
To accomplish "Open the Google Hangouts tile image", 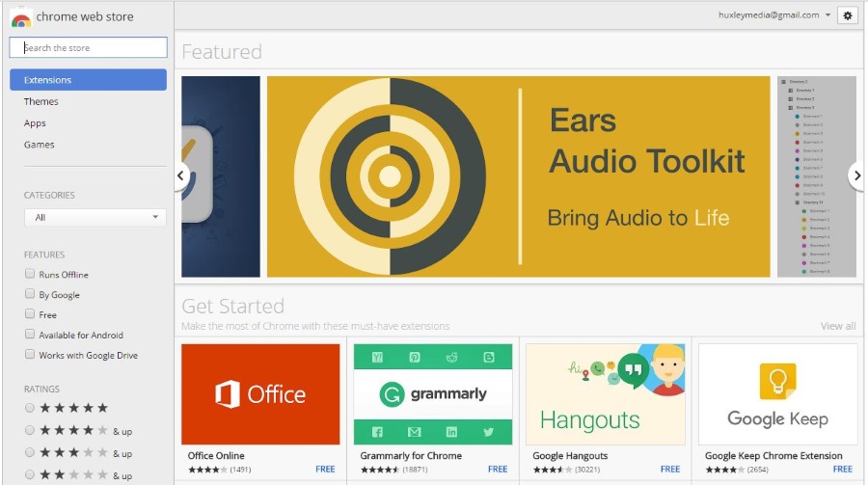I will pos(606,394).
